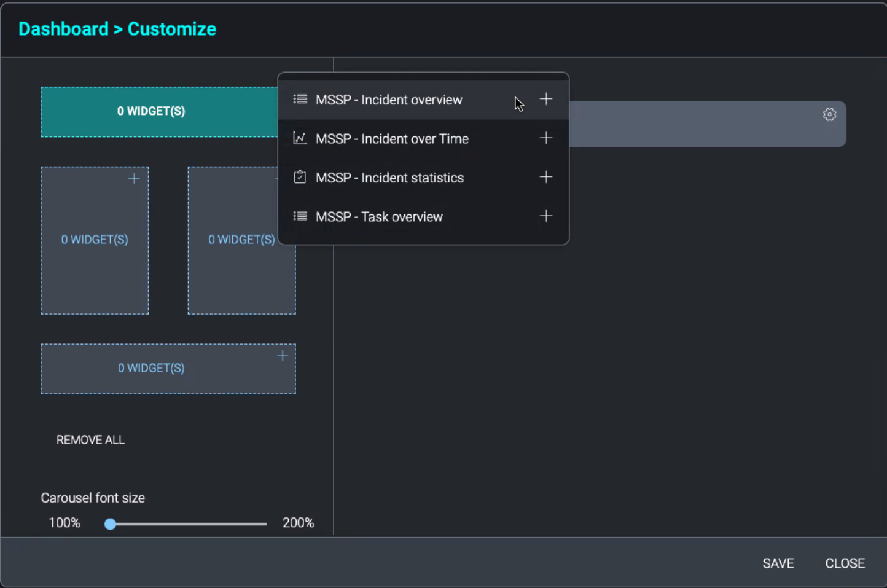
Task: Click the clipboard icon beside MSSP - Incident statistics
Action: [x=300, y=177]
